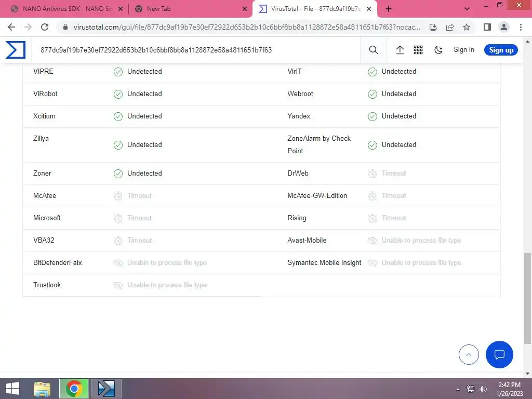532x399 pixels.
Task: Click the Trustlook unable to process icon
Action: point(118,286)
